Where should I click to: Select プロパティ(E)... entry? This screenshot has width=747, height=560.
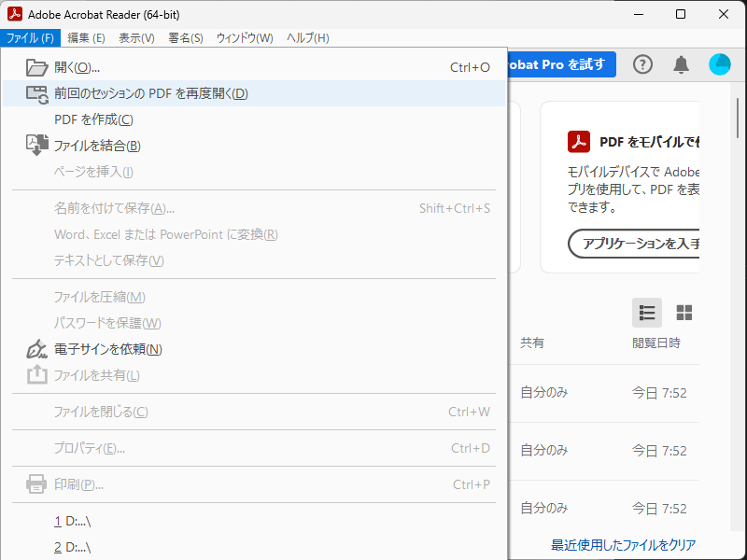[254, 448]
